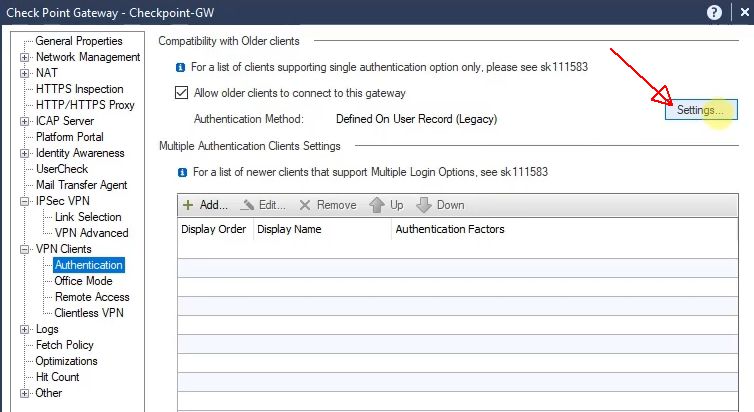Screen dimensions: 754x412
Task: Select the Authentication tree item
Action: click(89, 265)
